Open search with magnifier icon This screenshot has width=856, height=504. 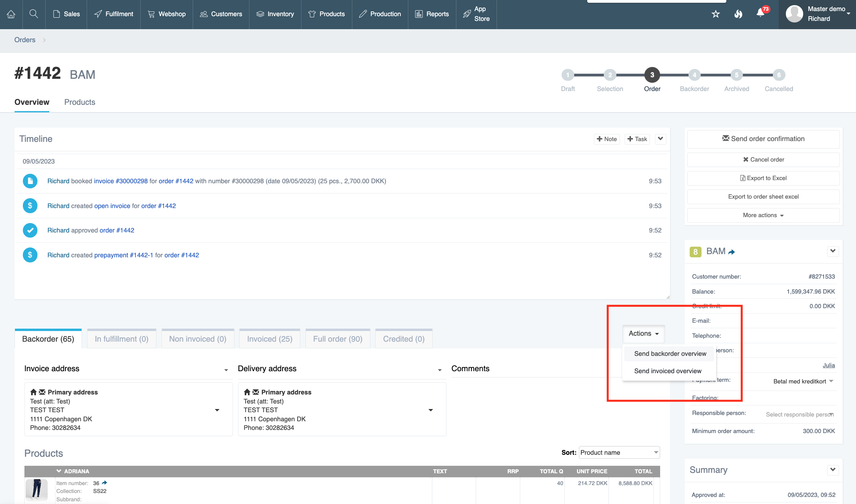[x=34, y=14]
